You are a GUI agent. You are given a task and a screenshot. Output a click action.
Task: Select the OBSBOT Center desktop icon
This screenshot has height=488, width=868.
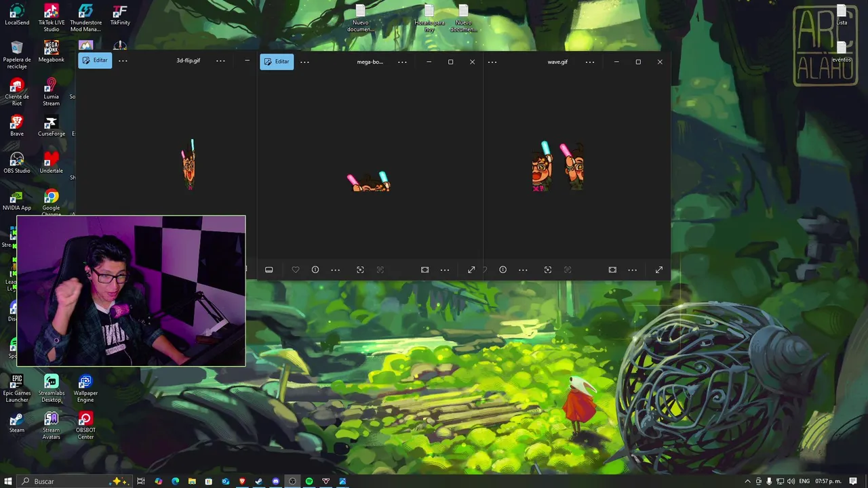[85, 426]
